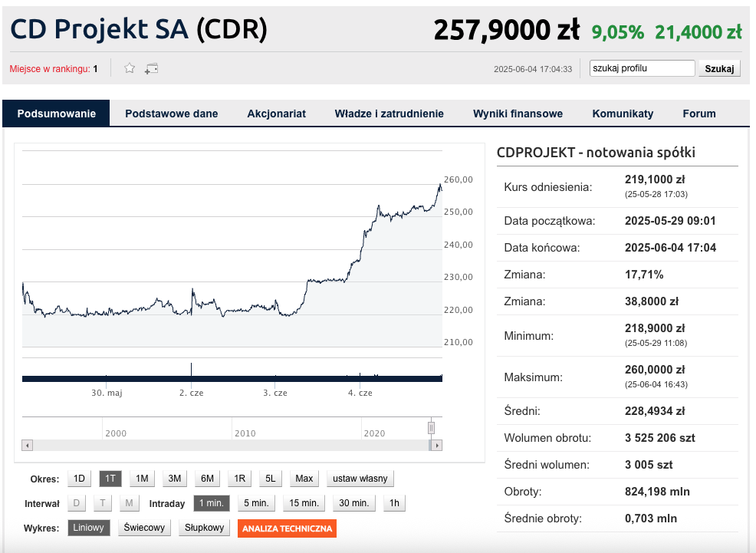Select 1T period
The image size is (756, 553).
pyautogui.click(x=110, y=479)
